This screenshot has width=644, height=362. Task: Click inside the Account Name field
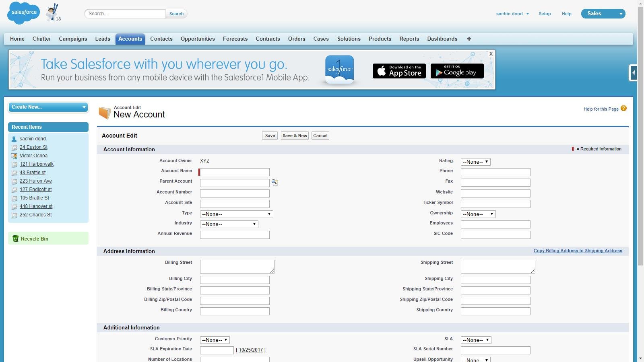tap(234, 172)
